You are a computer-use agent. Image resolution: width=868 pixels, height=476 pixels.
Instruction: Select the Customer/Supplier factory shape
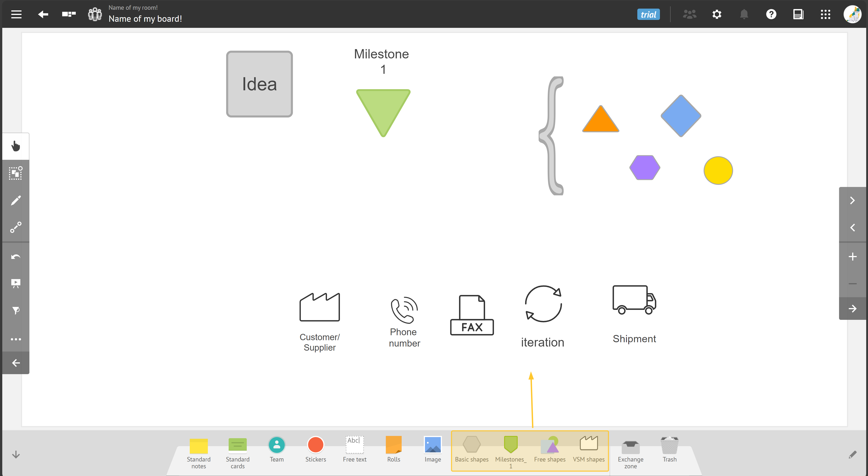319,307
